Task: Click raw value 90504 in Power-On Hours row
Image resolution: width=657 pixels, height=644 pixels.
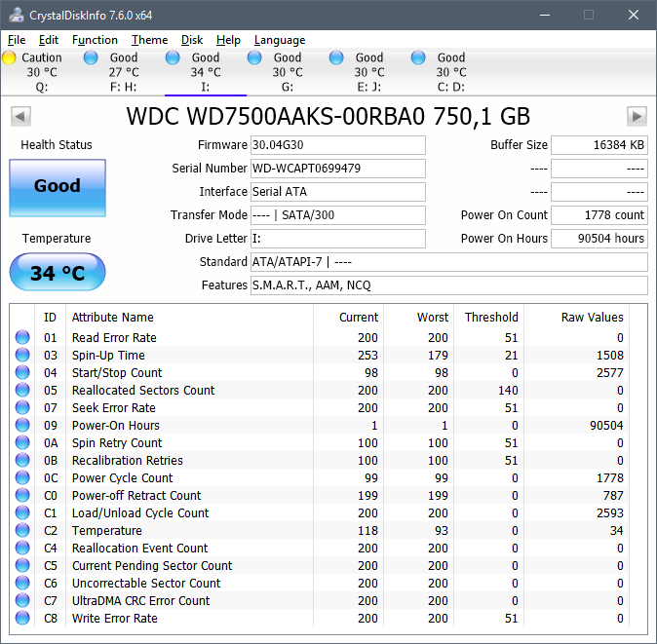Action: 606,426
